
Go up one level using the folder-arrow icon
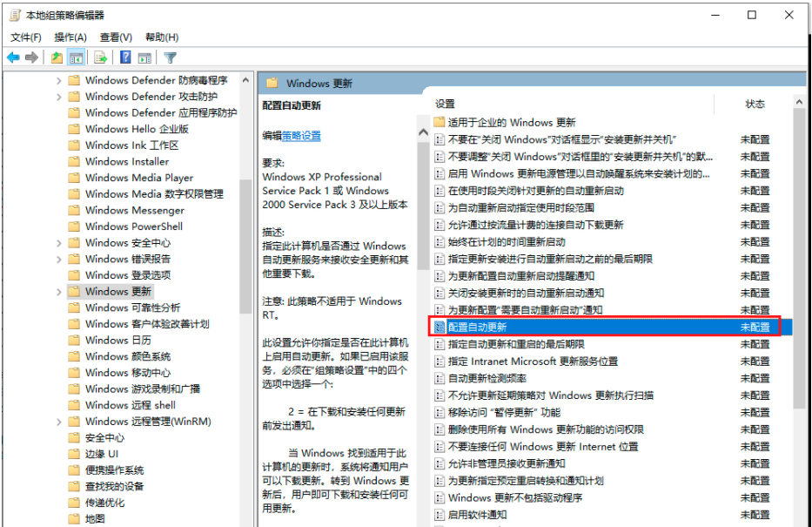click(x=57, y=57)
